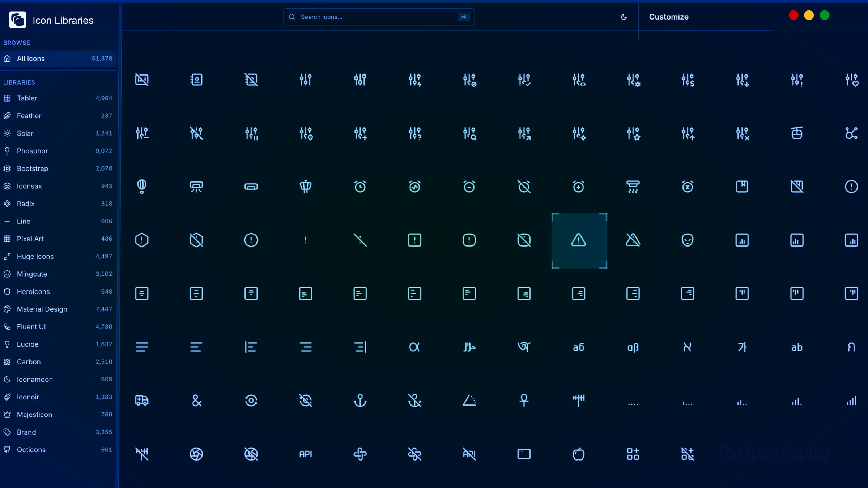Select the hot air balloon icon

pyautogui.click(x=142, y=187)
